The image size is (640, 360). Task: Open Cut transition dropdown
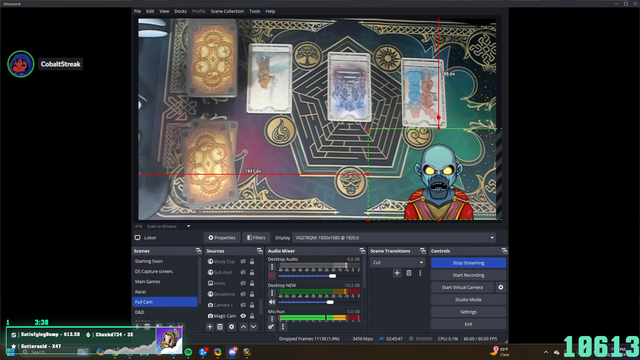[397, 262]
